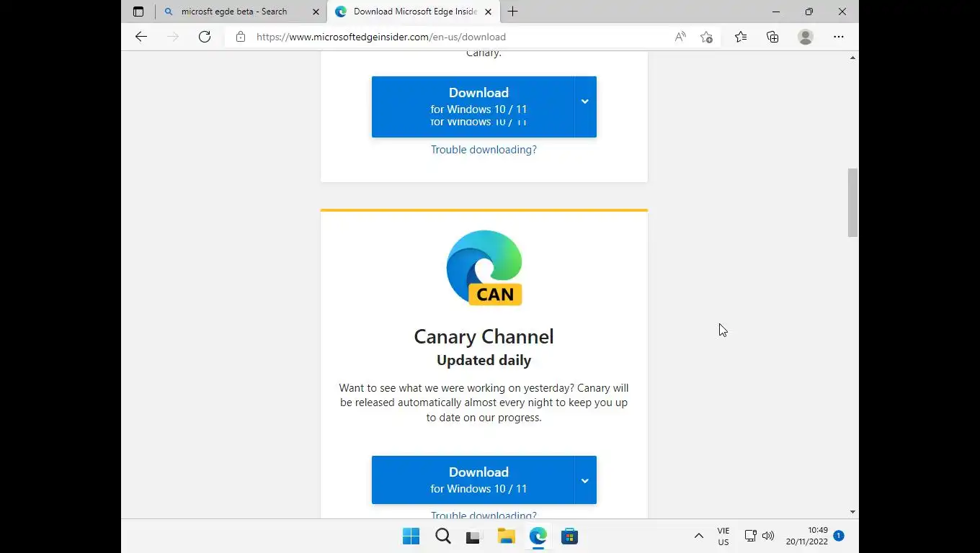Add this page to favorites
980x553 pixels.
[x=706, y=37]
